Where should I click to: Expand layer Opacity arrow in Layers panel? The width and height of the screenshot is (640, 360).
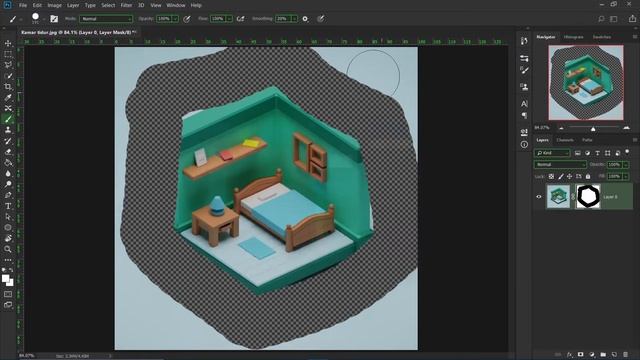pyautogui.click(x=626, y=164)
